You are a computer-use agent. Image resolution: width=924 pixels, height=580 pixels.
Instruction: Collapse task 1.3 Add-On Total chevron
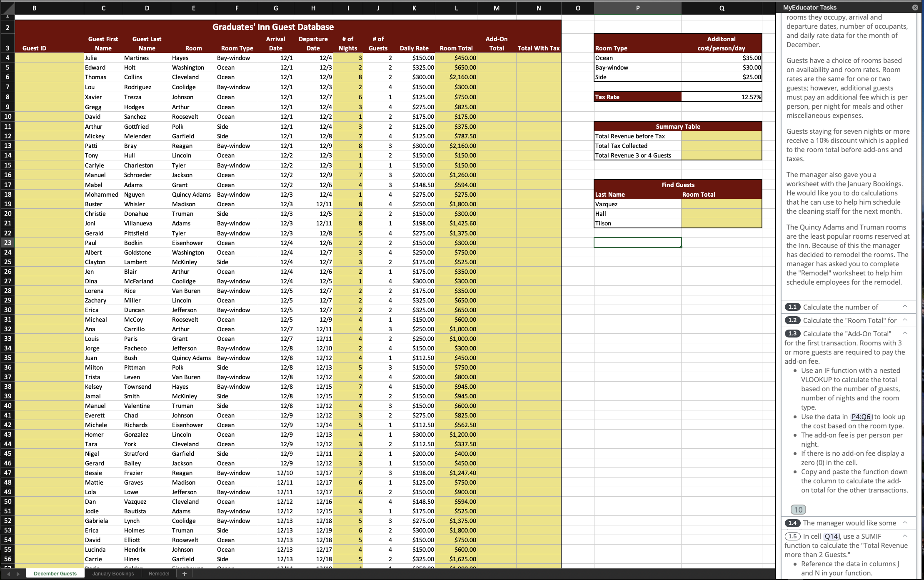(x=905, y=333)
